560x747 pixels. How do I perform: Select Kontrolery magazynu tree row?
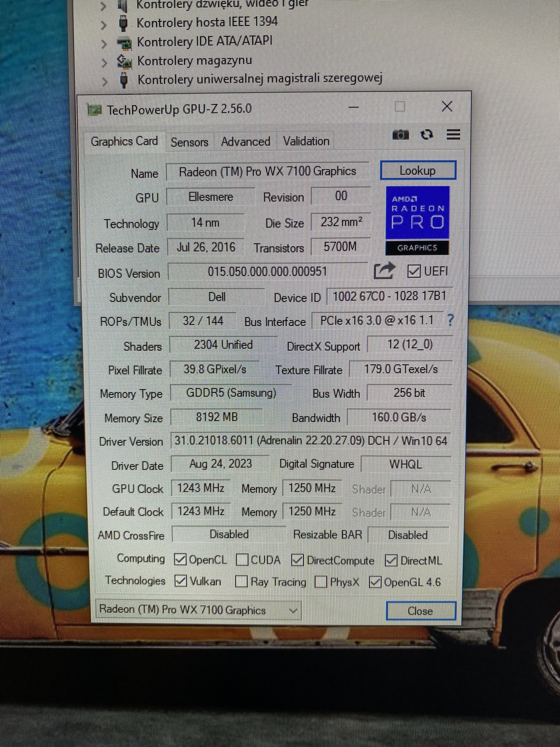194,61
